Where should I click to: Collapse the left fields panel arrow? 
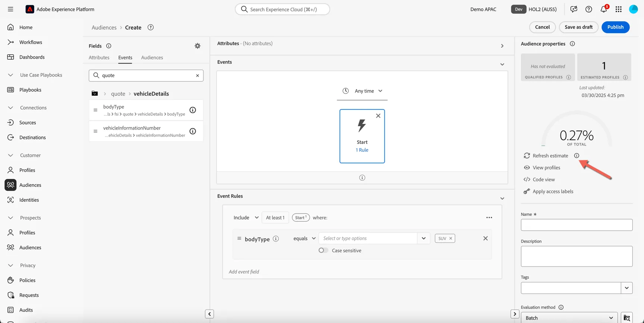pyautogui.click(x=209, y=314)
